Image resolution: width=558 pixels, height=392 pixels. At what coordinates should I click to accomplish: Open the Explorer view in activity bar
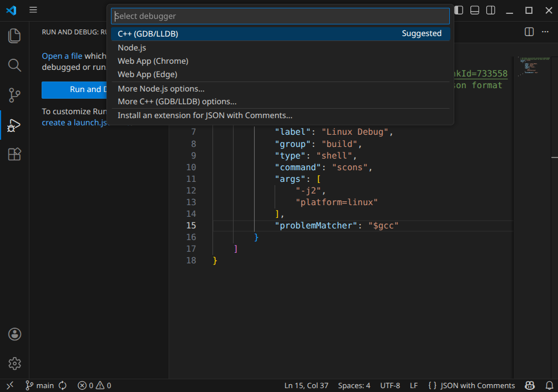[14, 36]
